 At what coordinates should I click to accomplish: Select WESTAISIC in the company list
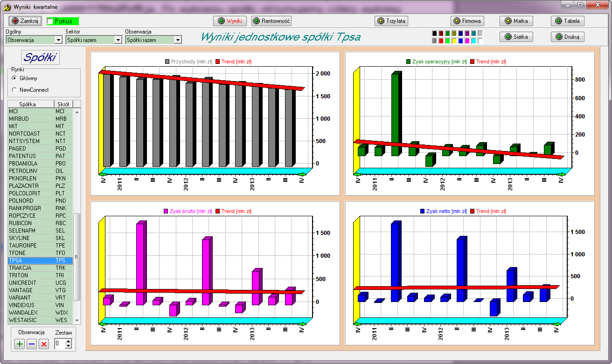pos(40,320)
